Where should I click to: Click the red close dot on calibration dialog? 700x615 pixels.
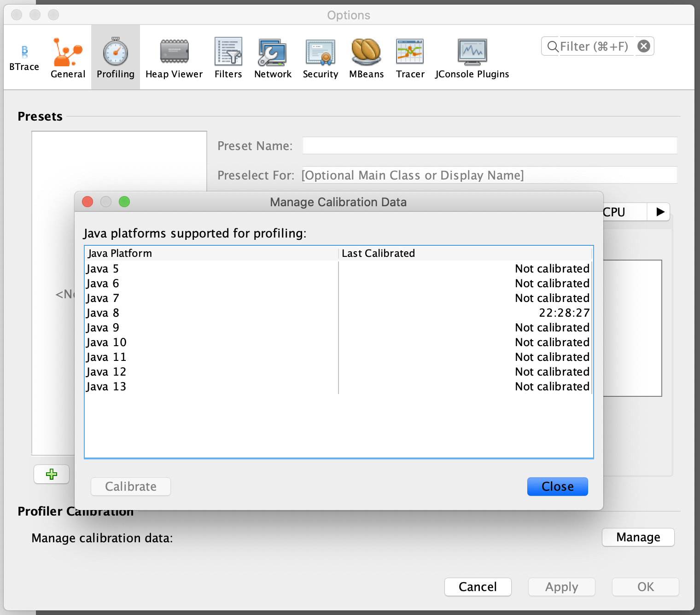pos(87,202)
